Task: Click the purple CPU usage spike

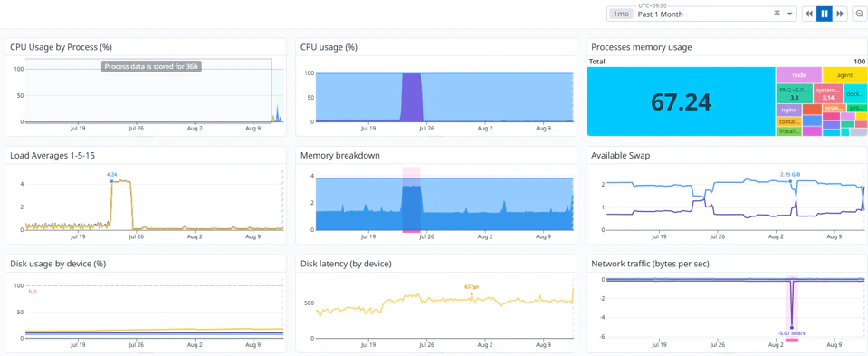Action: pos(411,97)
